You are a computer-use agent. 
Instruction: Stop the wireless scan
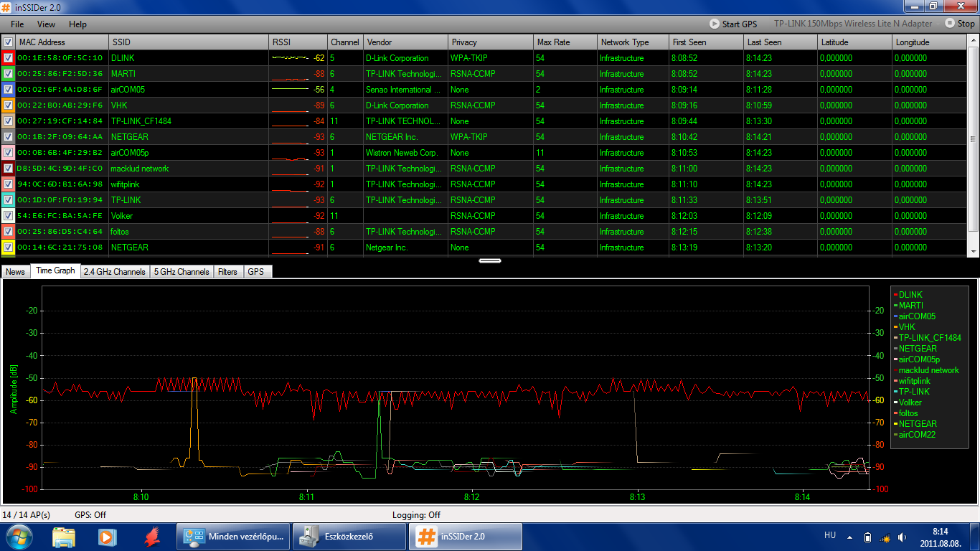(x=960, y=24)
